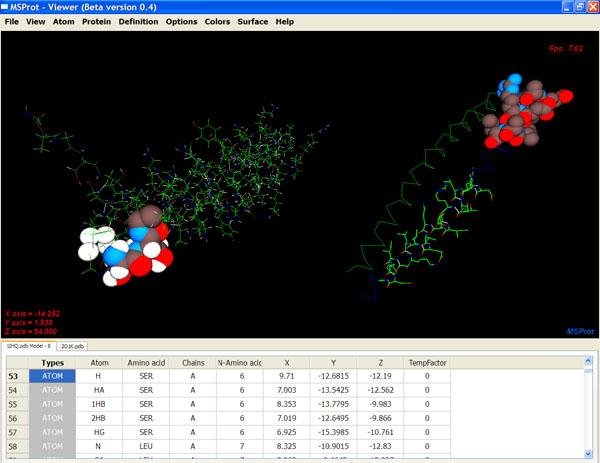Open the File menu
The image size is (600, 463).
tap(11, 22)
